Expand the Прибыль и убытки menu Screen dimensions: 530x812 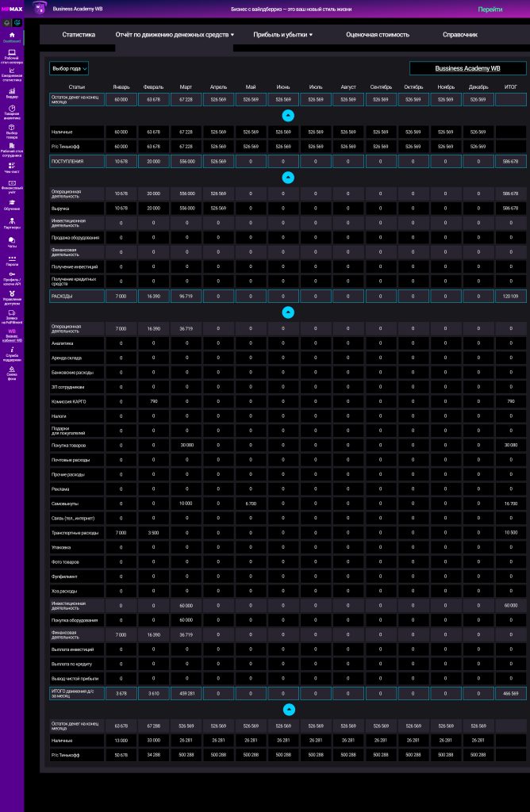pos(283,35)
